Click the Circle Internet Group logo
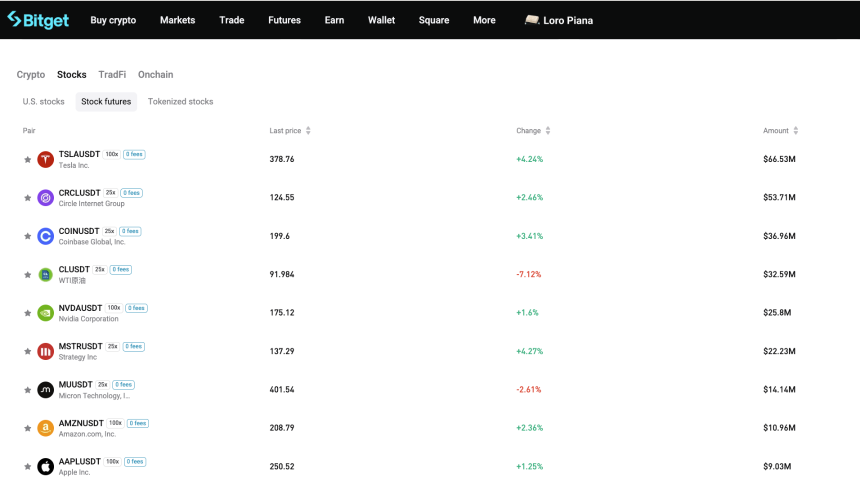 [46, 198]
